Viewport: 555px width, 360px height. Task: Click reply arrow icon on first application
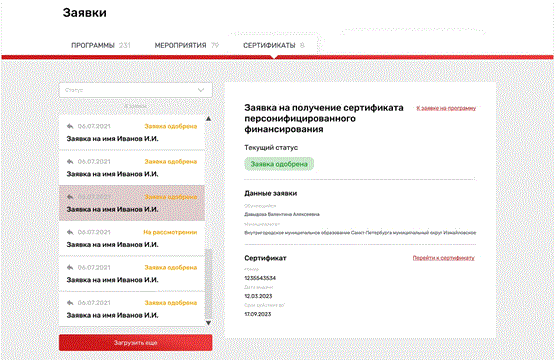click(70, 126)
